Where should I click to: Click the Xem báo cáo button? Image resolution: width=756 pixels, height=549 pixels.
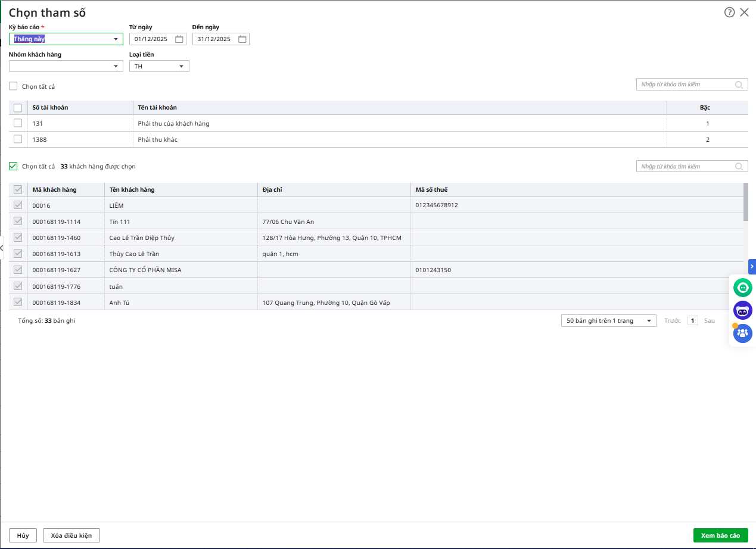720,535
